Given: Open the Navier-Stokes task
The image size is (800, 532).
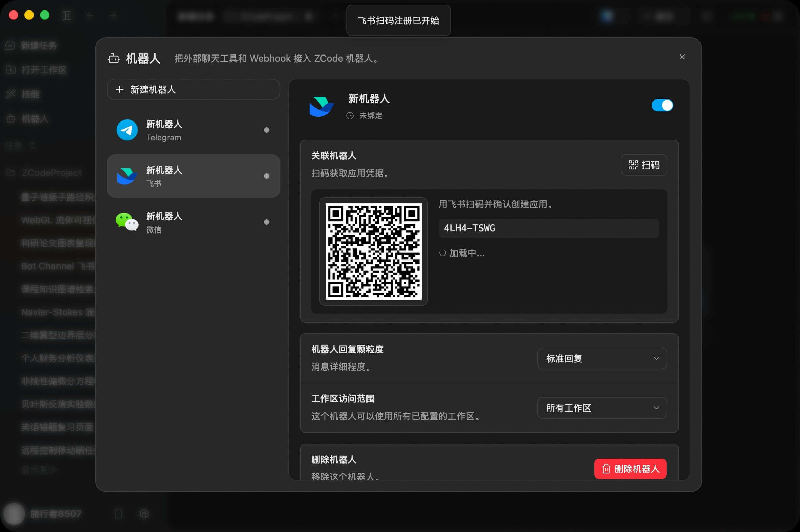Looking at the screenshot, I should tap(58, 312).
